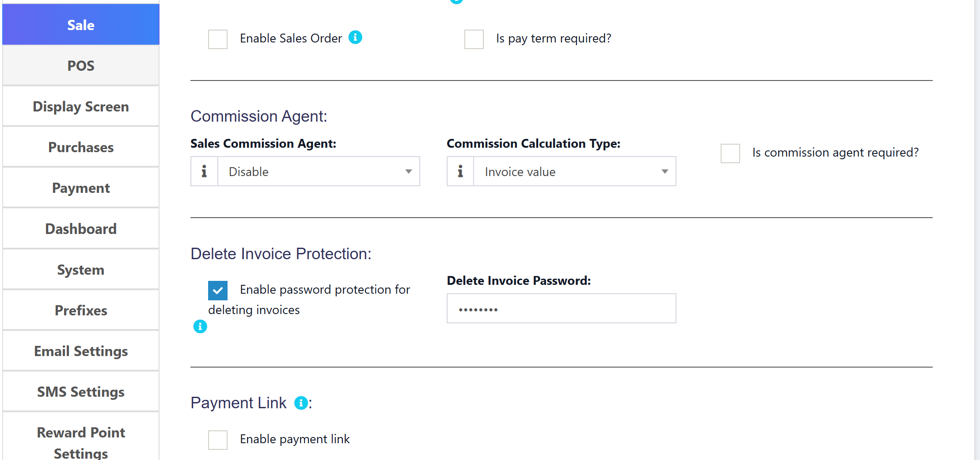
Task: Enable the Sales Order checkbox
Action: click(x=217, y=39)
